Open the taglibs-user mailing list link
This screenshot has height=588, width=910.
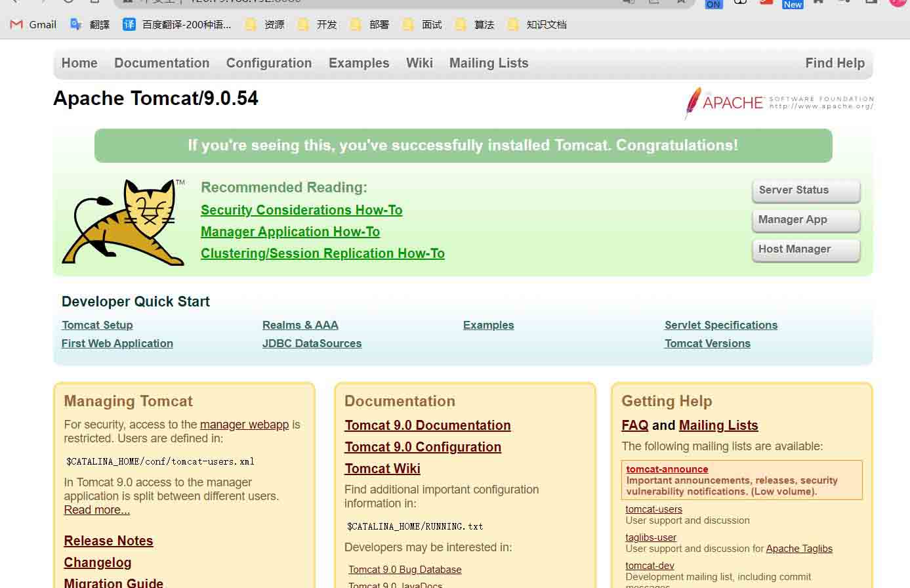pos(651,537)
